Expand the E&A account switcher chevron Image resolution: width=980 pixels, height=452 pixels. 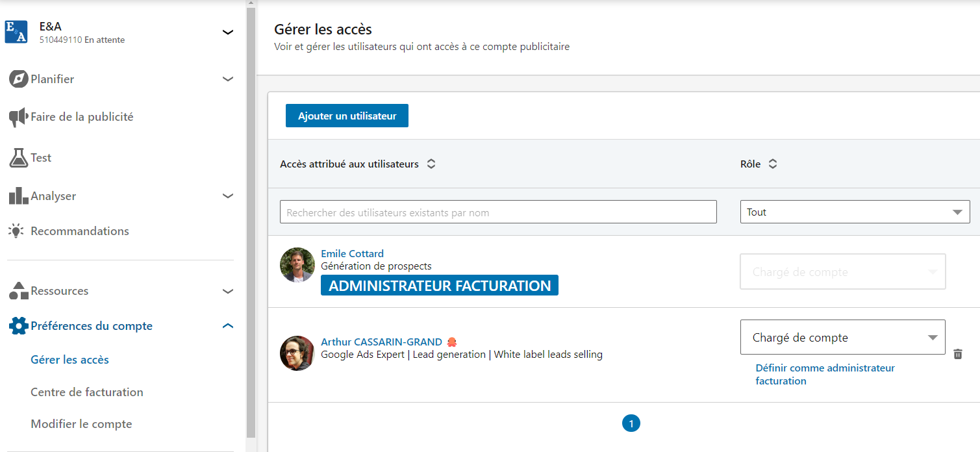(x=228, y=32)
